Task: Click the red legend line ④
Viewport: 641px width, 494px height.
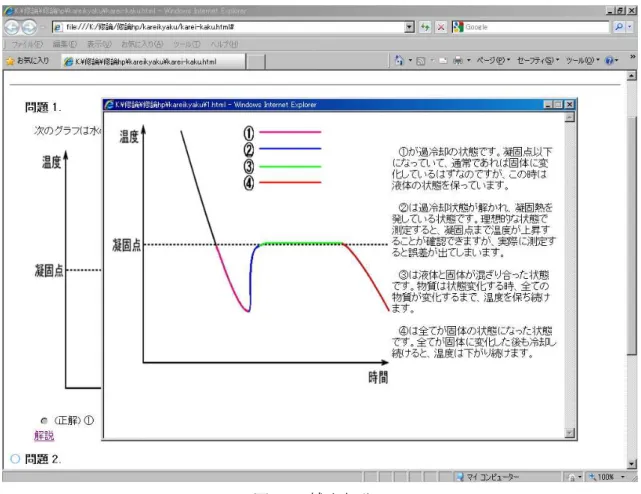Action: (x=290, y=182)
